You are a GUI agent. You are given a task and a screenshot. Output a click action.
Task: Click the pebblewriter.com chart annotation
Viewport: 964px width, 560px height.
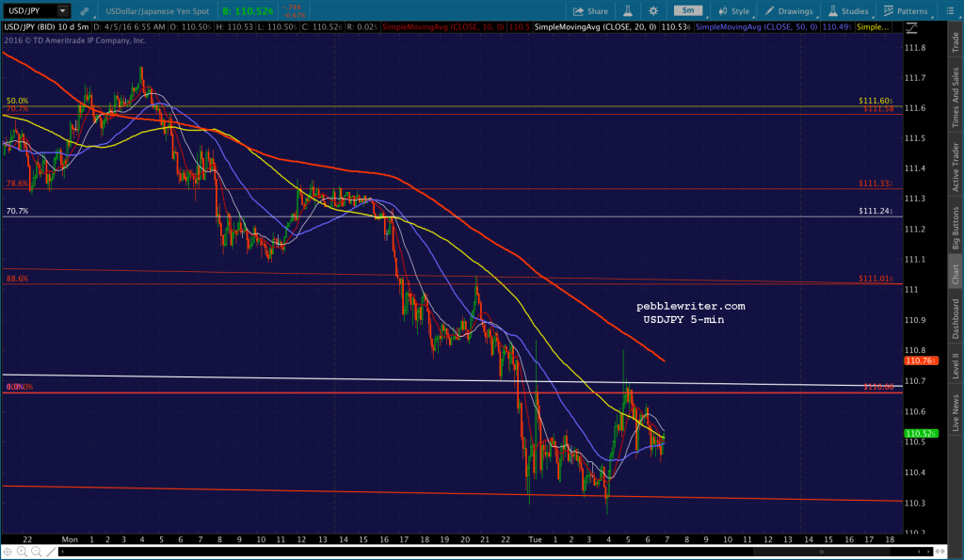point(690,306)
